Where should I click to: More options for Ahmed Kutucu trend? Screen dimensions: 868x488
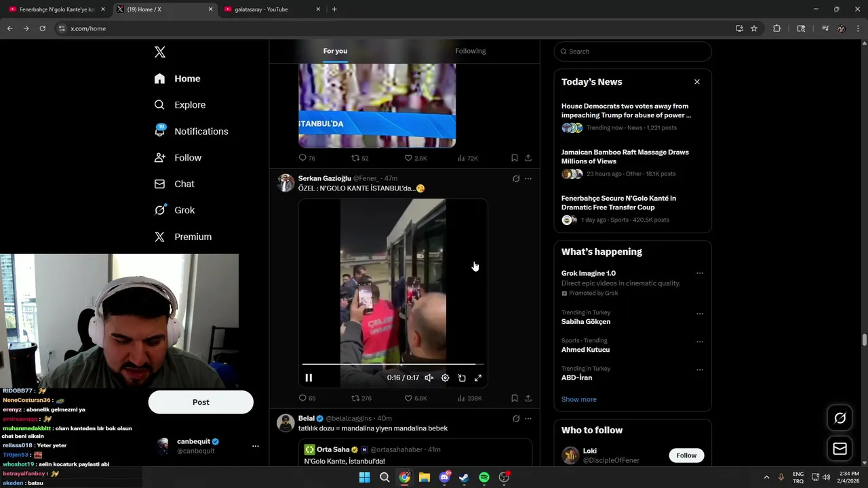click(x=700, y=342)
